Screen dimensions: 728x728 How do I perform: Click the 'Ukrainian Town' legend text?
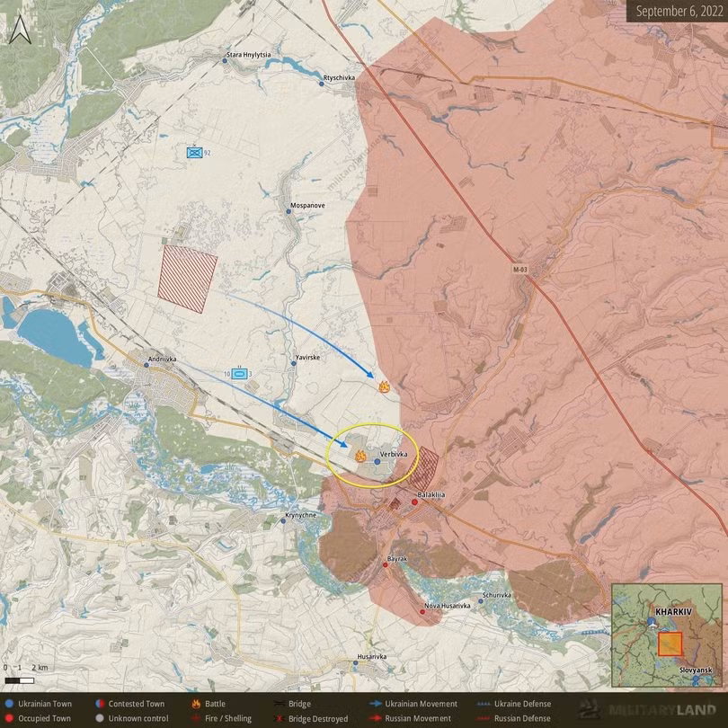(x=45, y=704)
